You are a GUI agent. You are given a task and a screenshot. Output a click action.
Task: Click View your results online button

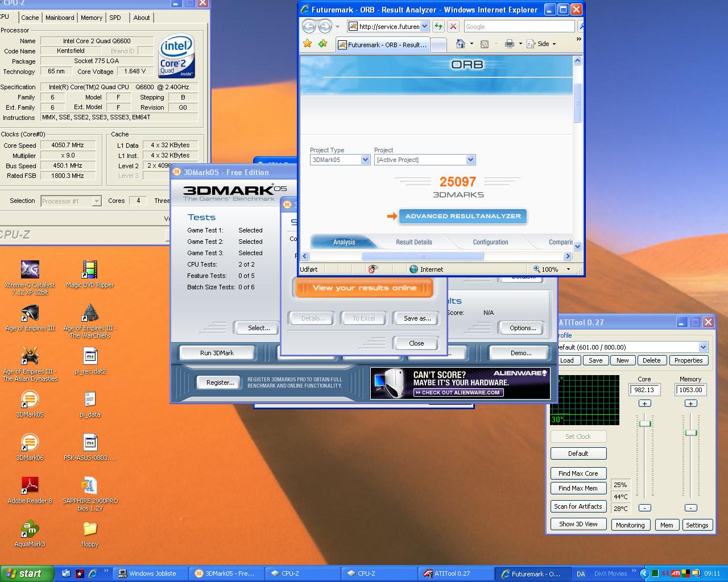(364, 288)
